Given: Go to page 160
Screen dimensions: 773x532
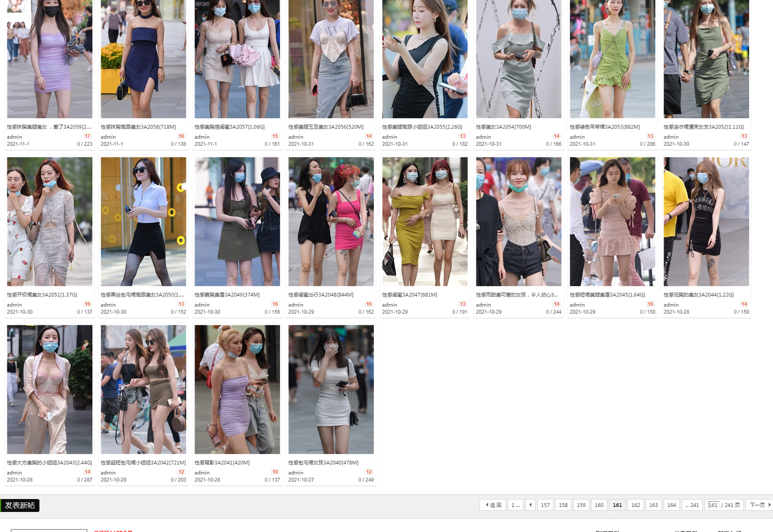Looking at the screenshot, I should pyautogui.click(x=599, y=505).
